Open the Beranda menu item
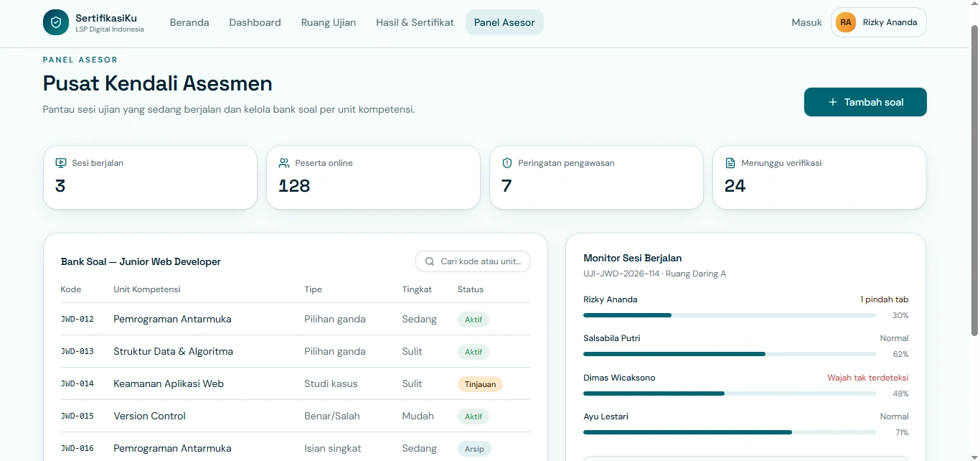This screenshot has height=461, width=980. pos(189,22)
